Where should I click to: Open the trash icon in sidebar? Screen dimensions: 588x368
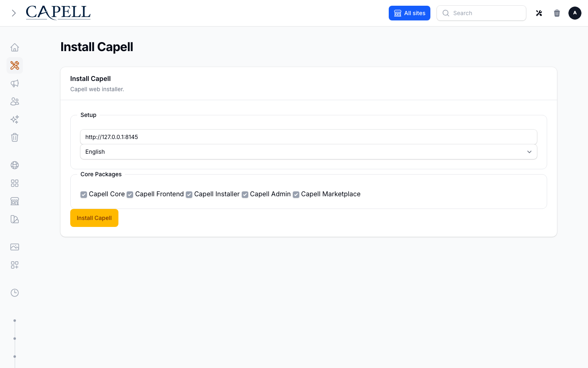click(15, 137)
